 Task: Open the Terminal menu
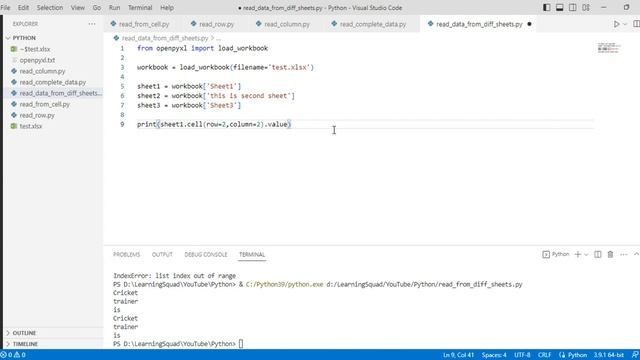(140, 7)
